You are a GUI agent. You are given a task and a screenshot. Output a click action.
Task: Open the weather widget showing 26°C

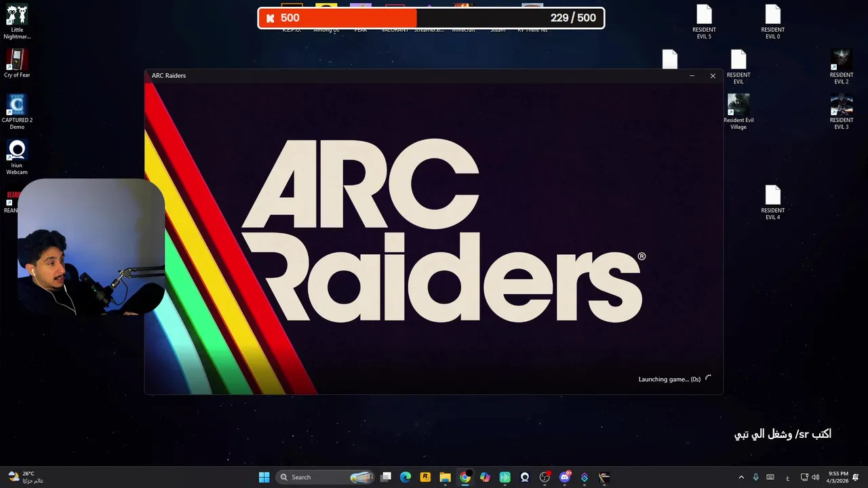click(26, 477)
